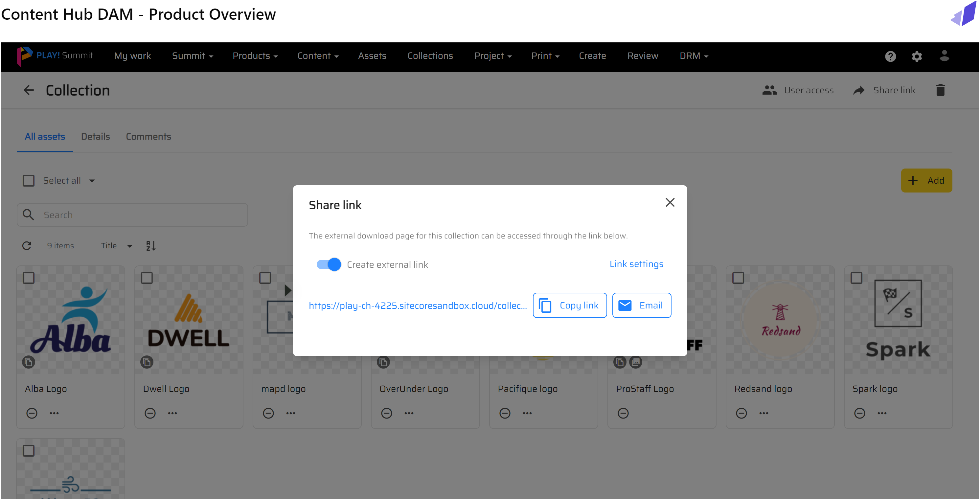Open Link settings
This screenshot has height=499, width=980.
[x=636, y=264]
